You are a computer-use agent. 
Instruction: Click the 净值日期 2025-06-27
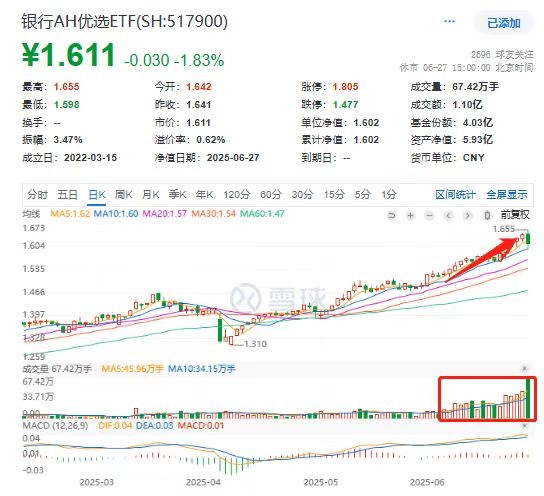233,158
